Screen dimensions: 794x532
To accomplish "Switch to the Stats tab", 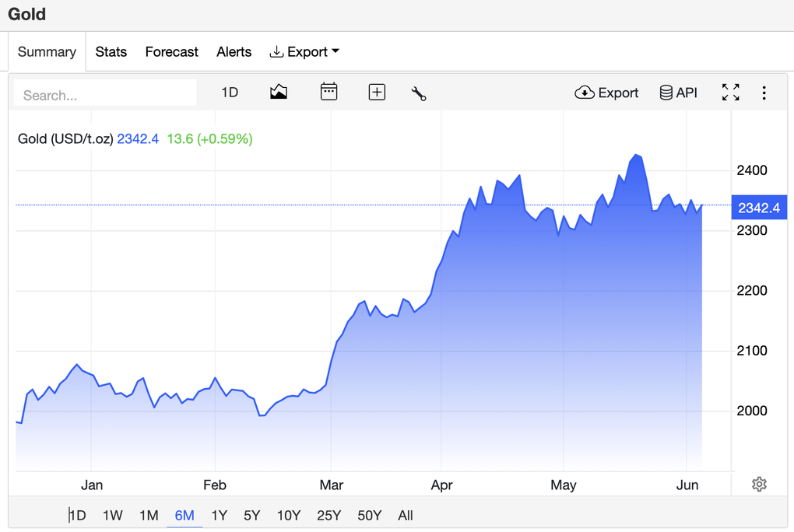I will tap(111, 52).
